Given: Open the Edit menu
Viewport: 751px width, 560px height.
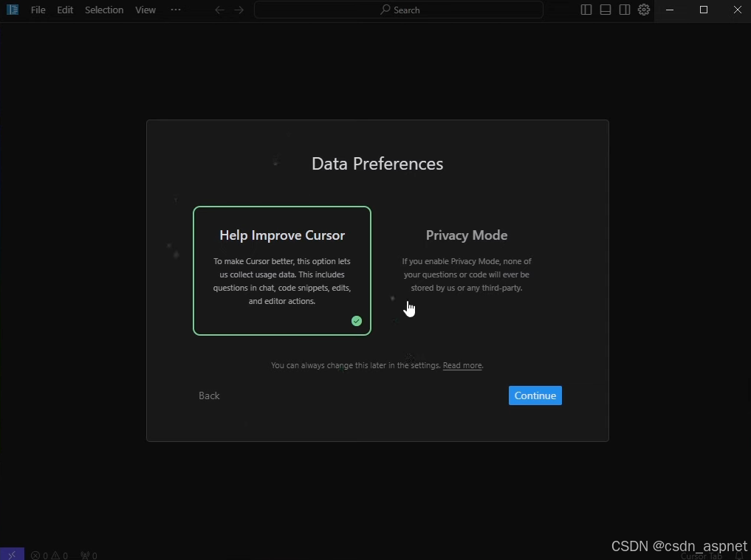Looking at the screenshot, I should [x=65, y=10].
